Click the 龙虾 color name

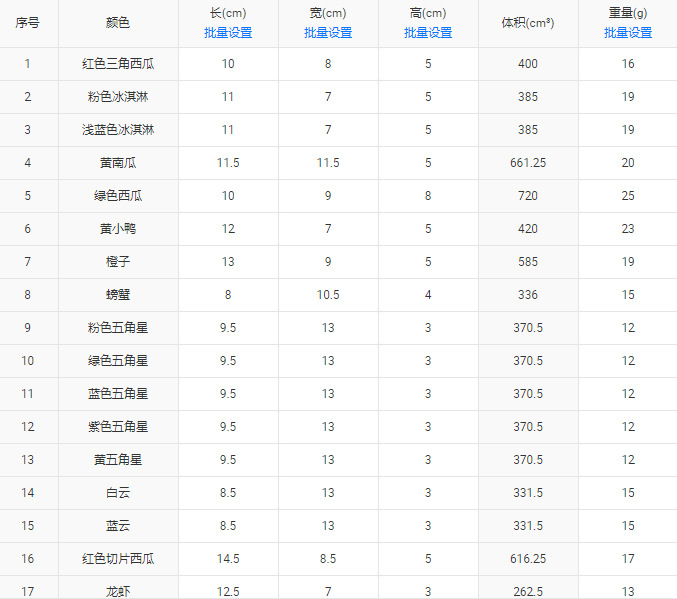(118, 592)
